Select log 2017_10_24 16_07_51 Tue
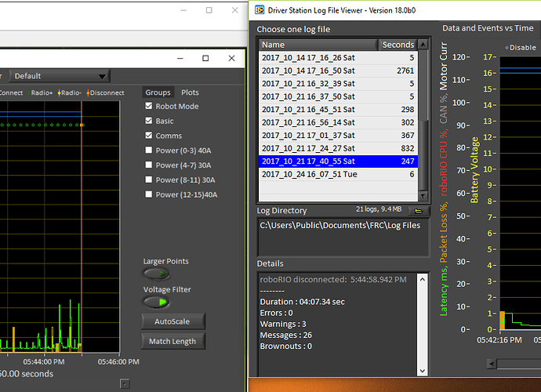Image resolution: width=541 pixels, height=392 pixels. coord(338,174)
